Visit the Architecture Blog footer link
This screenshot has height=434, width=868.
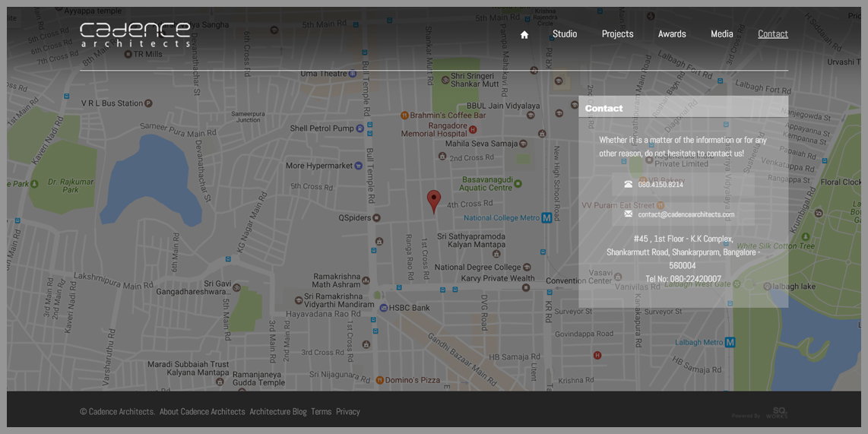coord(277,412)
